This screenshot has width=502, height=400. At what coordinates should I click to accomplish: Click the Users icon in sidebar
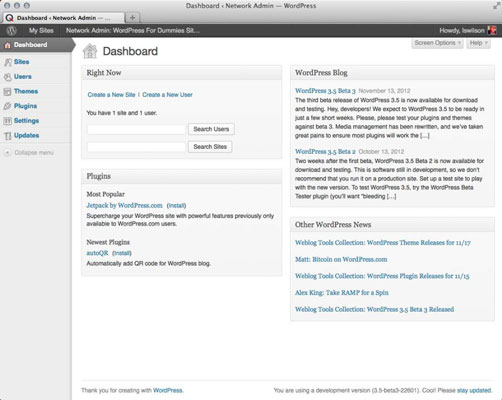click(x=7, y=77)
